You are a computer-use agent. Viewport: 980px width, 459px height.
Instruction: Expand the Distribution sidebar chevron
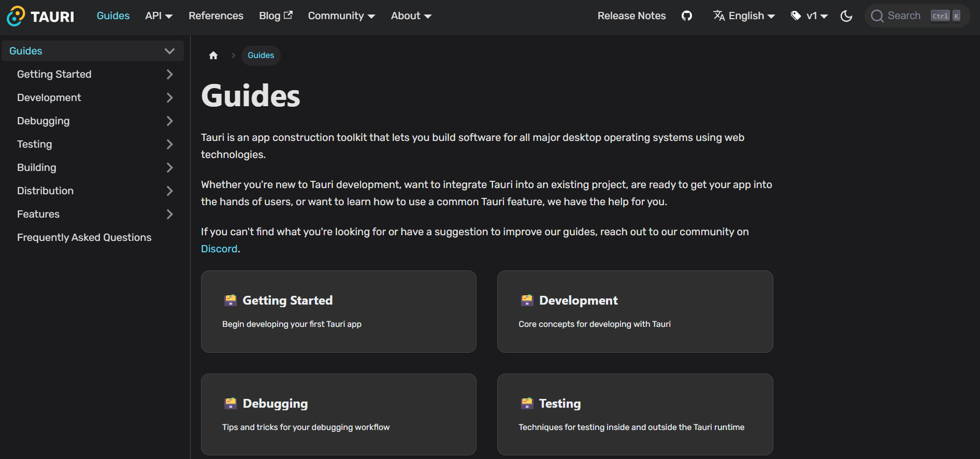tap(169, 191)
